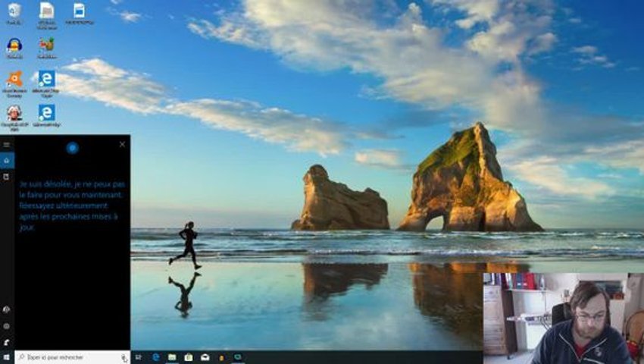
Task: Go to Cortana Home in sidebar
Action: pos(7,161)
